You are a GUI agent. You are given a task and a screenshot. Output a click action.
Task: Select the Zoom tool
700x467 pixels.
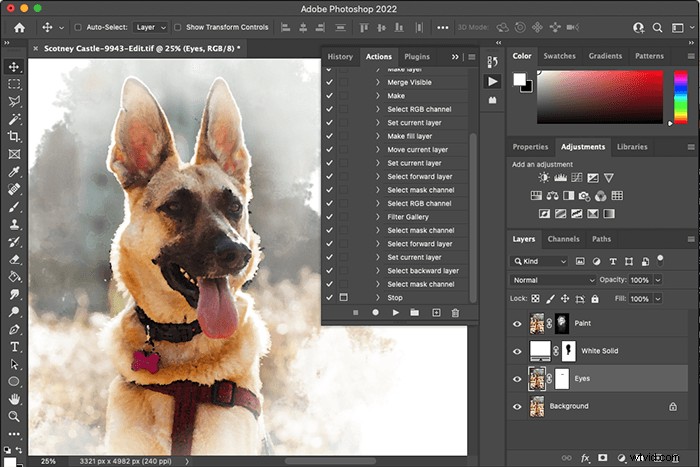[x=14, y=416]
